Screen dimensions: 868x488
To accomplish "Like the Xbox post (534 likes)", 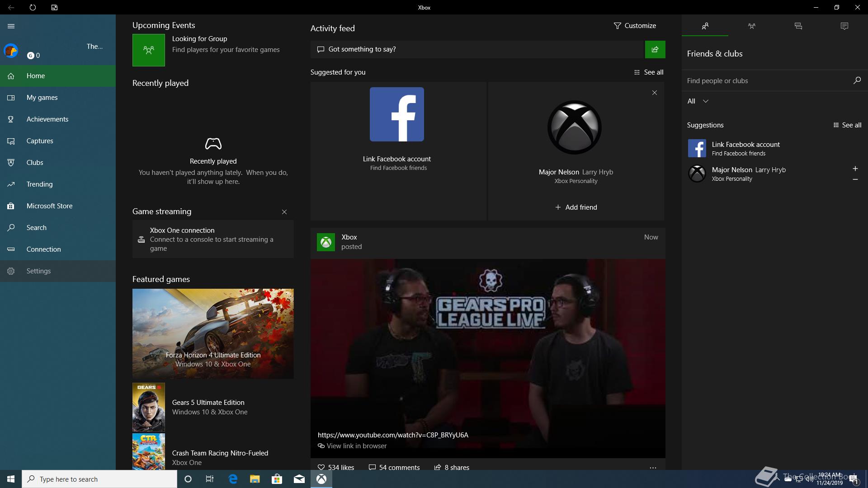I will coord(336,468).
